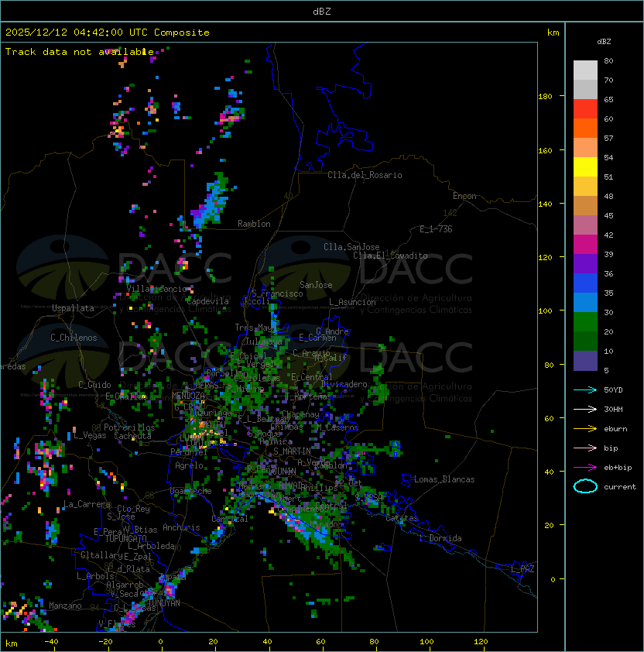Click the 'Lomas_Blancas' map label
Screen dimensions: 644x652
444,479
